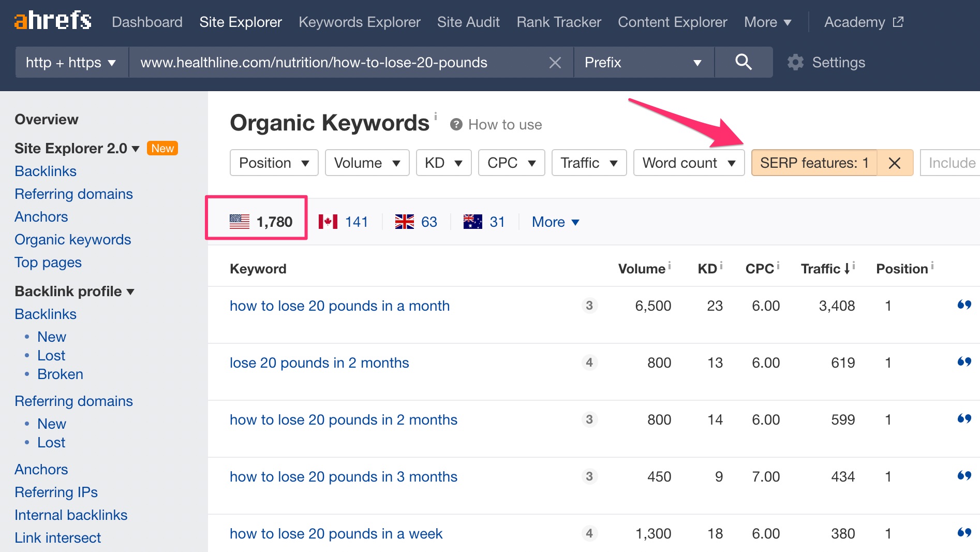Click the KD column info icon
The height and width of the screenshot is (552, 980).
coord(721,265)
